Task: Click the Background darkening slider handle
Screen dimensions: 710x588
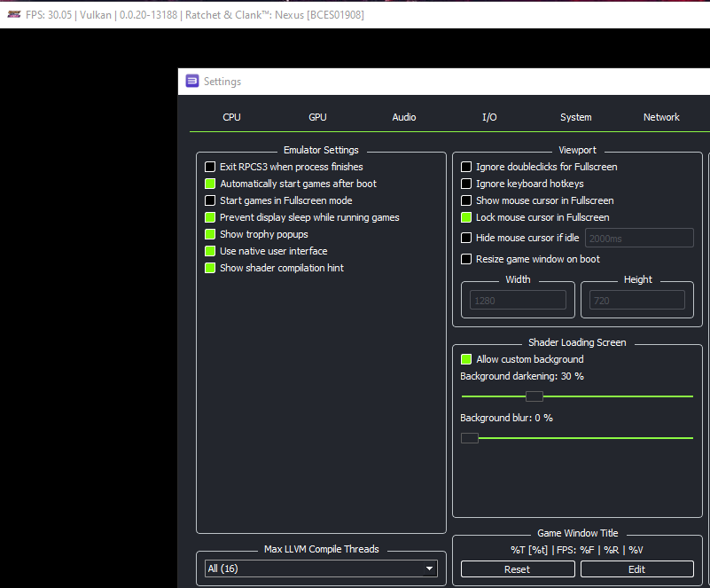Action: (534, 396)
